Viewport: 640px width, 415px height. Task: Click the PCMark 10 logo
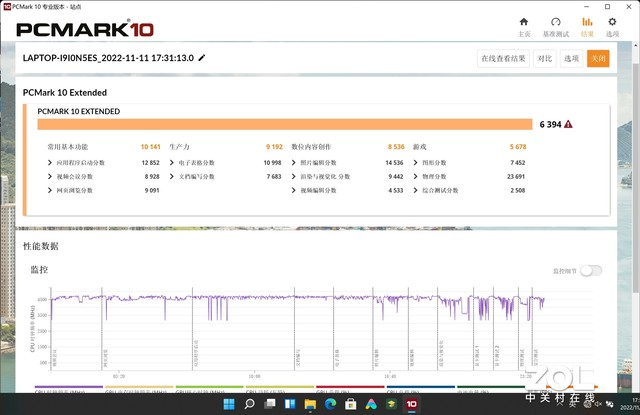85,29
